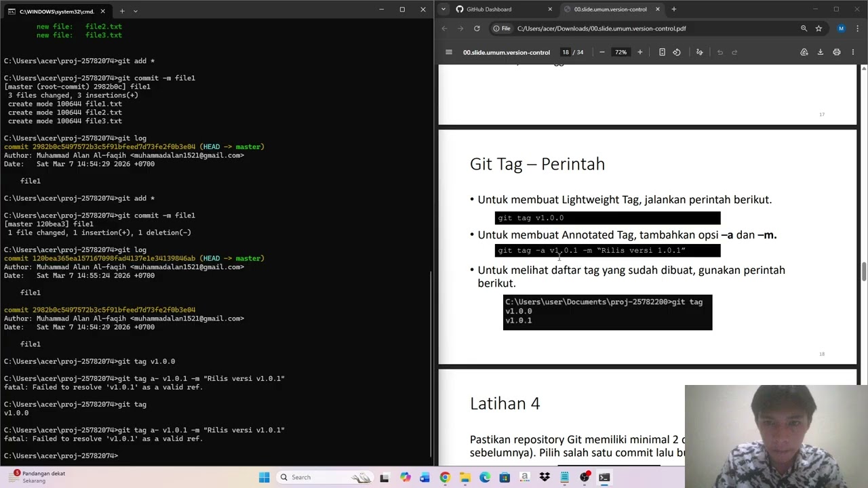Click the PDF vertical scrollbar thumb

point(864,271)
